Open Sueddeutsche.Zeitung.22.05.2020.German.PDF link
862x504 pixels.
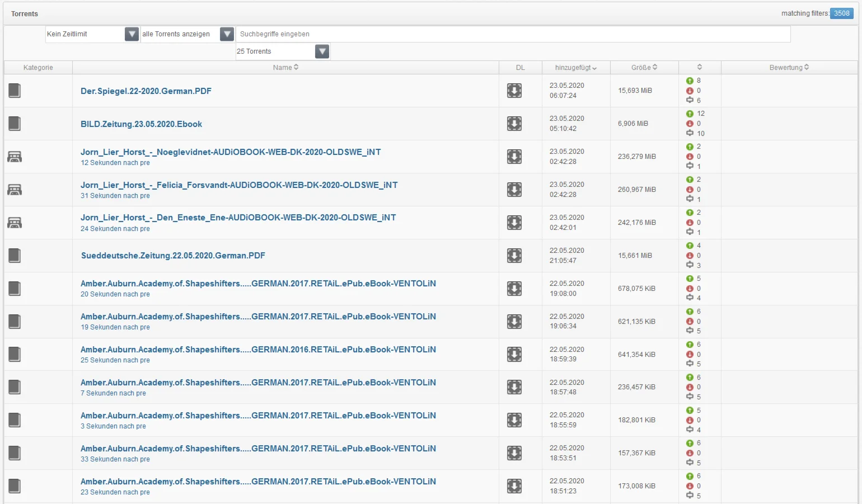coord(173,256)
